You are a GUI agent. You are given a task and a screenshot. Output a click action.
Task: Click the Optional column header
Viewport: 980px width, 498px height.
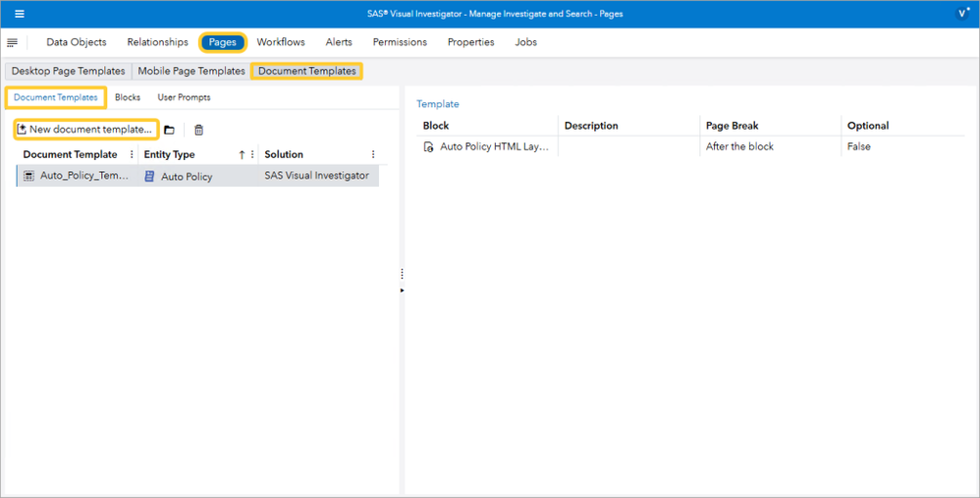click(868, 126)
